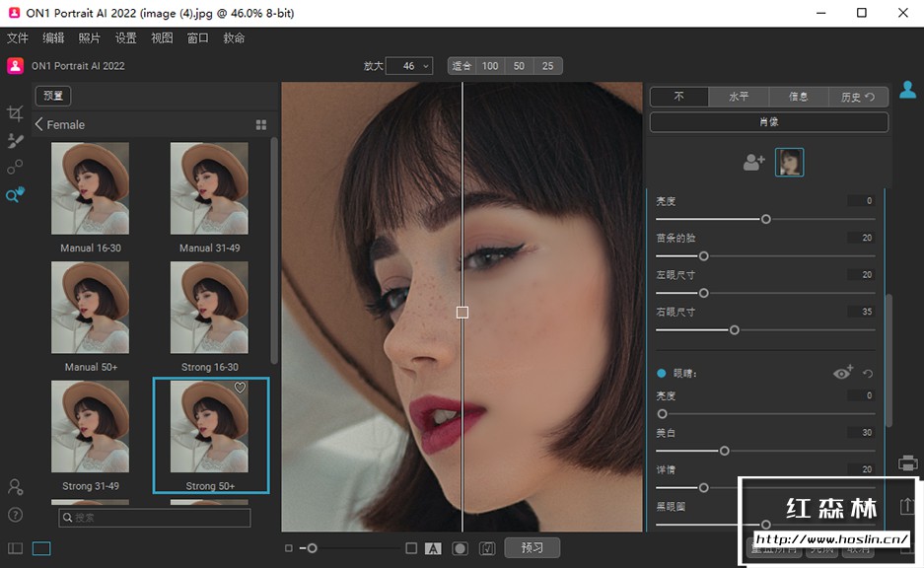The image size is (924, 568).
Task: Click the 右眼尺寸 slider handle
Action: pyautogui.click(x=734, y=330)
